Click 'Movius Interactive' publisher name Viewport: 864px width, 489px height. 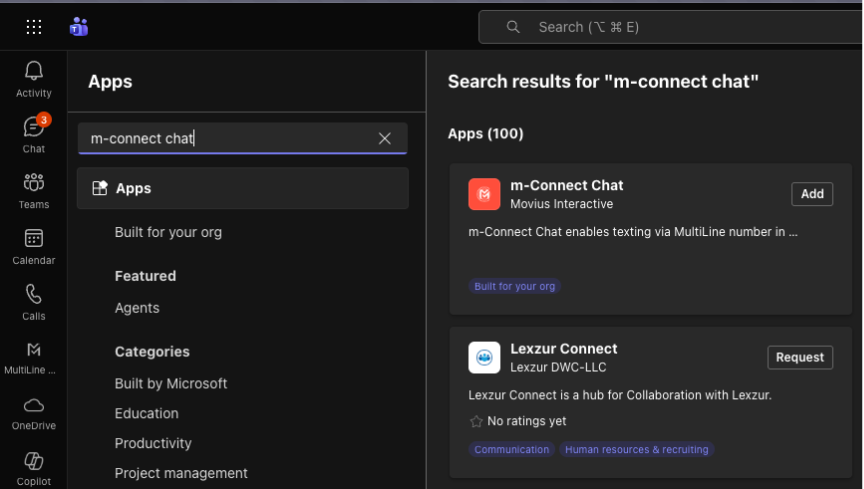coord(561,204)
